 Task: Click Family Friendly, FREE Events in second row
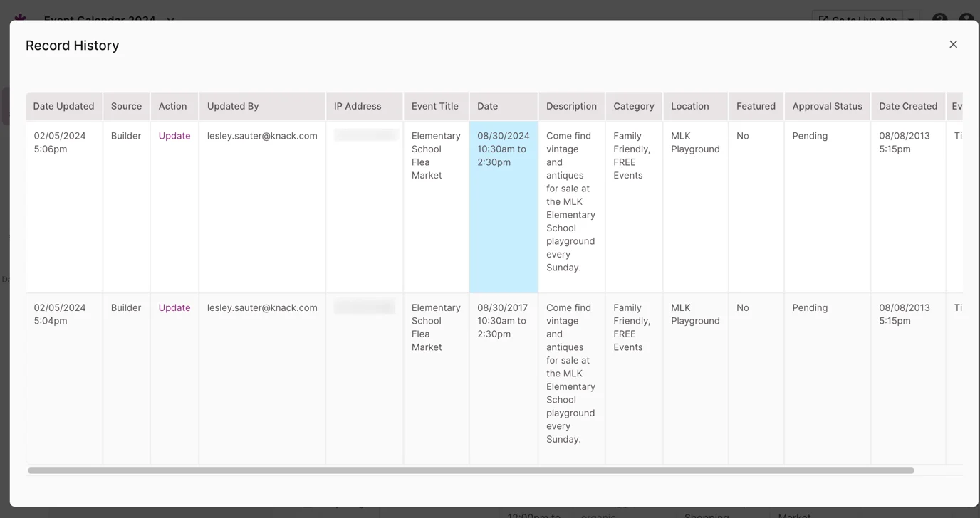632,327
